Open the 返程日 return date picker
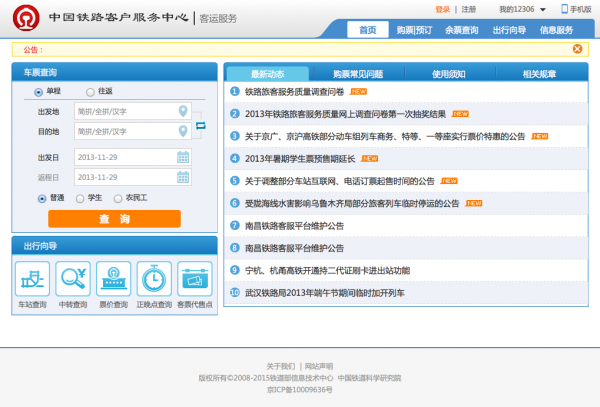 [183, 177]
